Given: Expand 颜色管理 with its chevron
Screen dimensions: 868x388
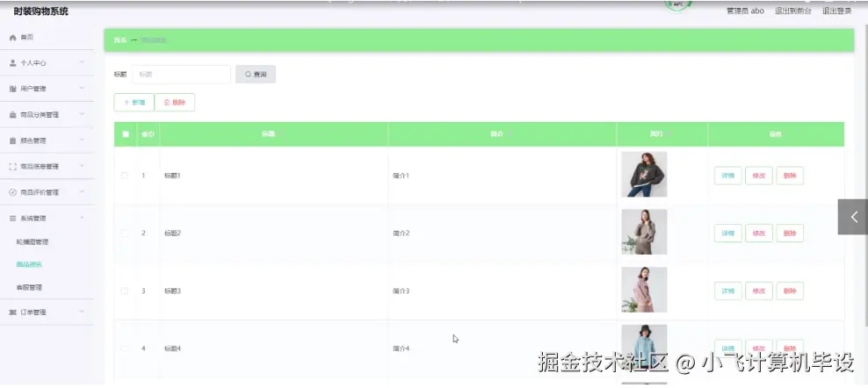Looking at the screenshot, I should (x=82, y=140).
